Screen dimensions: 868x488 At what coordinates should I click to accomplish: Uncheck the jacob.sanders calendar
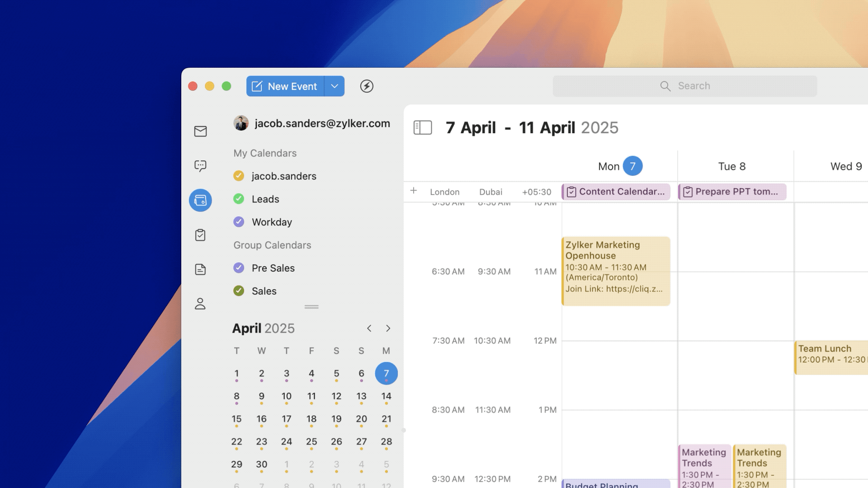[239, 176]
